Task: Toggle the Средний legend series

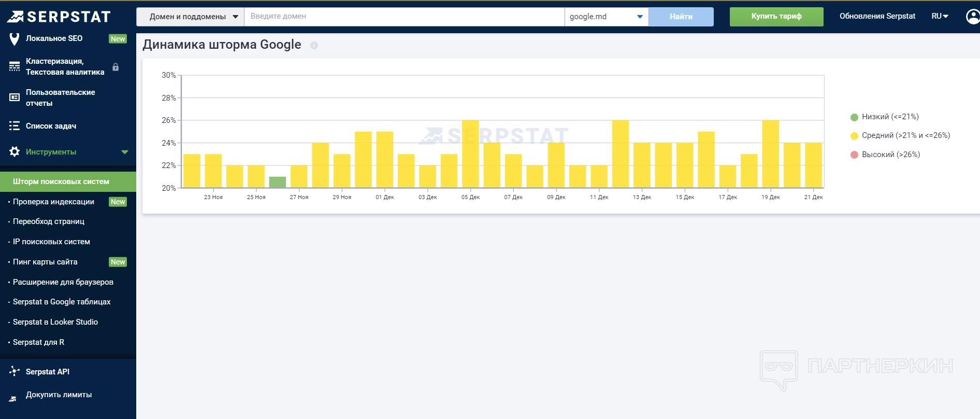Action: click(900, 135)
